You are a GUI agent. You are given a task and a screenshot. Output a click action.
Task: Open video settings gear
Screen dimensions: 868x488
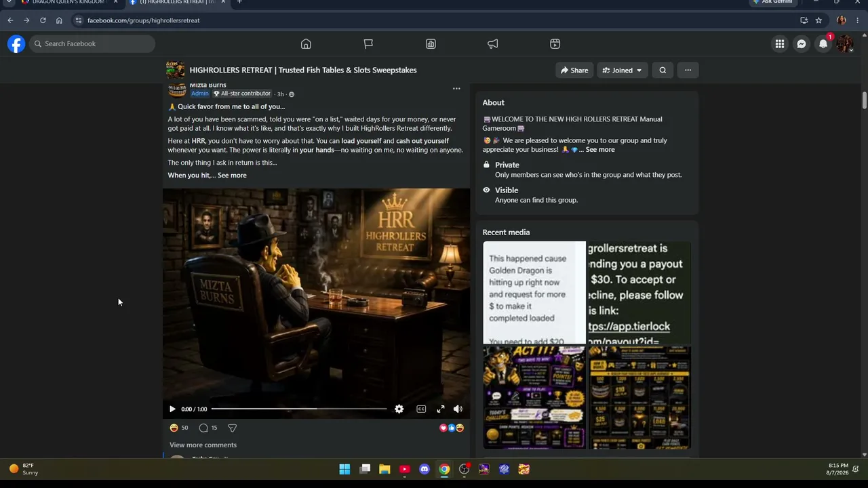(x=399, y=409)
